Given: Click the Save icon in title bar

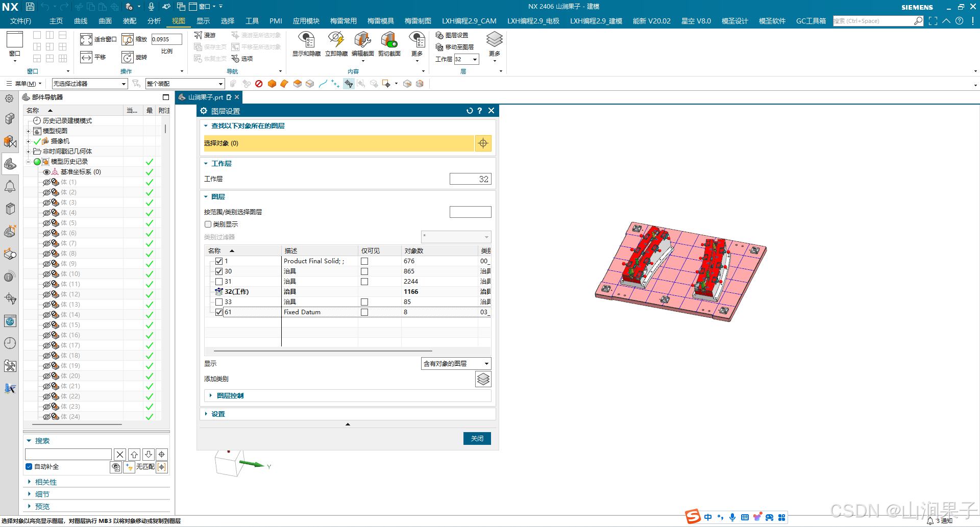Looking at the screenshot, I should 30,7.
